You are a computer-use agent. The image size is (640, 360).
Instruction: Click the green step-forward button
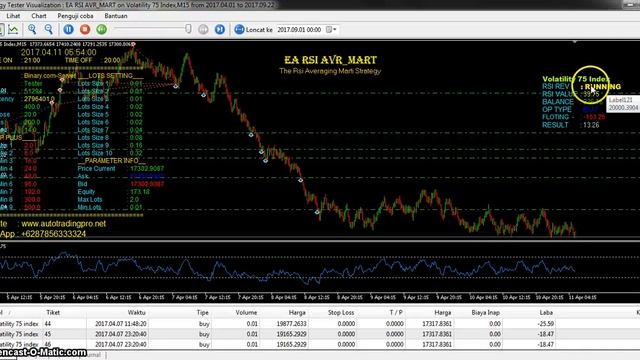pyautogui.click(x=102, y=29)
